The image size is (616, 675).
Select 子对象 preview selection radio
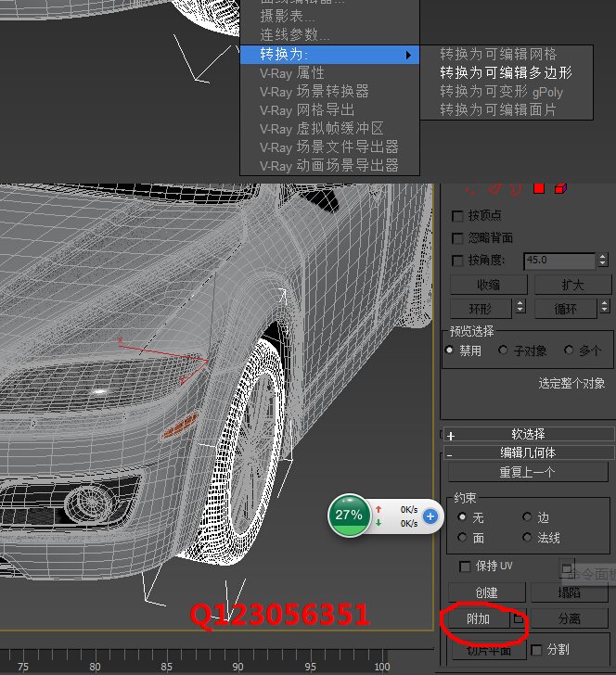(502, 350)
